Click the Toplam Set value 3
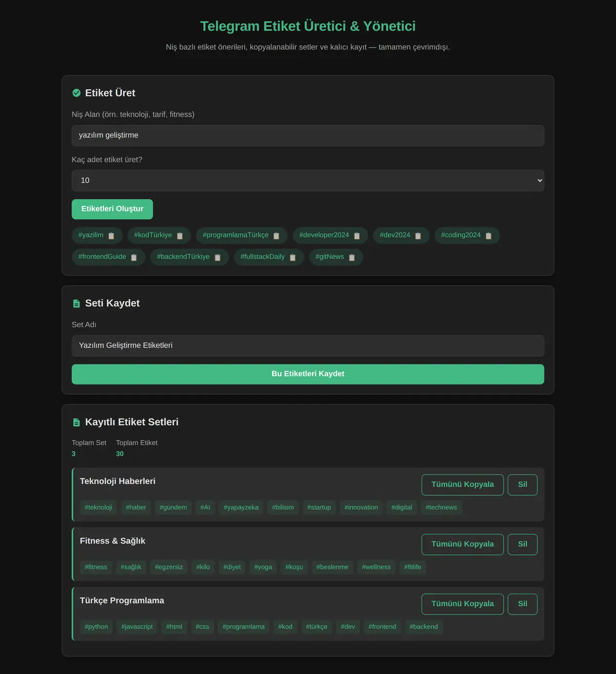The height and width of the screenshot is (674, 616). [73, 454]
